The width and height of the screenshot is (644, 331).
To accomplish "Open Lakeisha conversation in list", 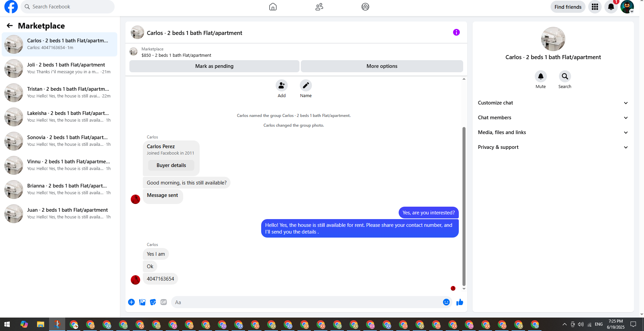I will [59, 117].
